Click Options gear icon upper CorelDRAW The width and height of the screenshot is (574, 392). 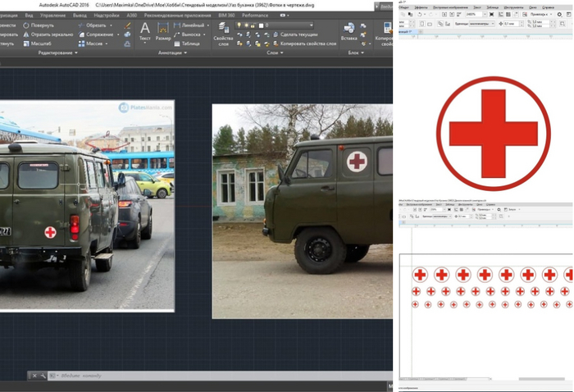click(x=559, y=14)
